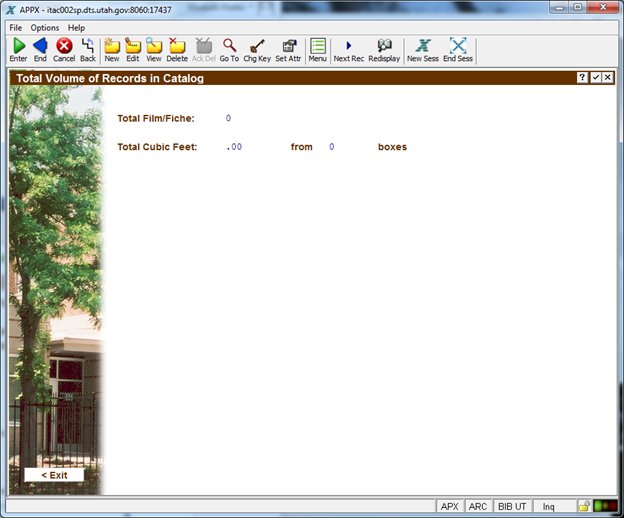624x518 pixels.
Task: Click the Delete folder icon
Action: click(x=177, y=46)
